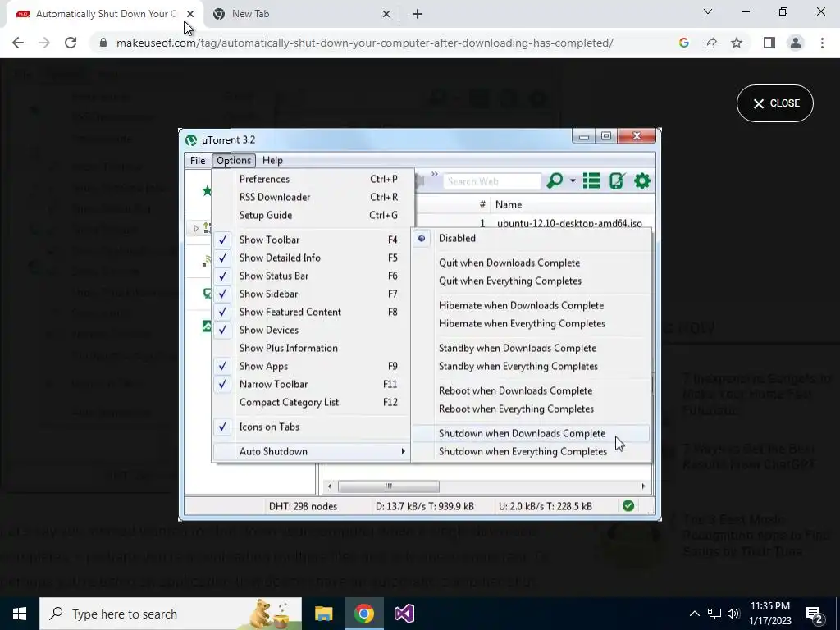Reload the page

[71, 43]
